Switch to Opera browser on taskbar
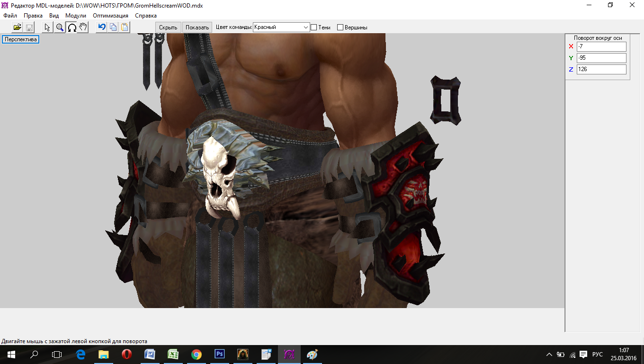The height and width of the screenshot is (364, 644). coord(126,355)
